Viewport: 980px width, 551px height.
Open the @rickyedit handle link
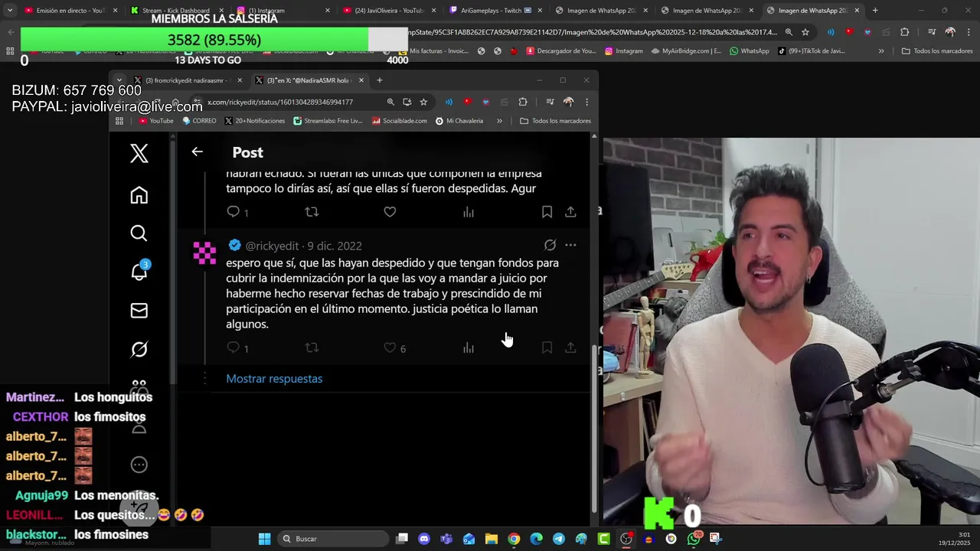(272, 246)
